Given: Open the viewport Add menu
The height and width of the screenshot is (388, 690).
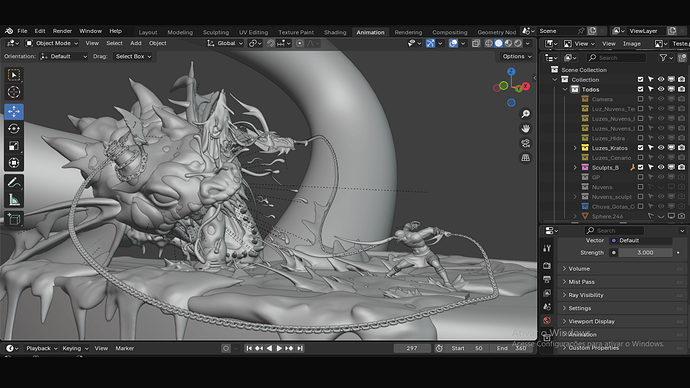Looking at the screenshot, I should pos(136,43).
